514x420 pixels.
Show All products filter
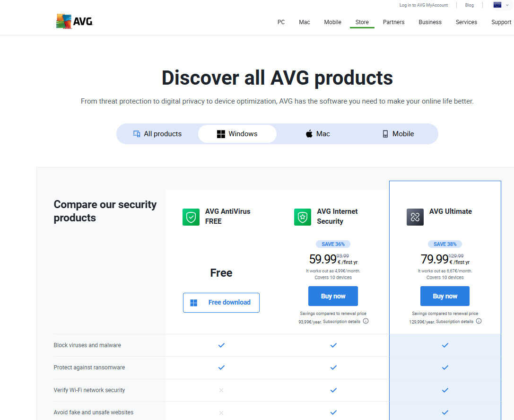click(157, 134)
